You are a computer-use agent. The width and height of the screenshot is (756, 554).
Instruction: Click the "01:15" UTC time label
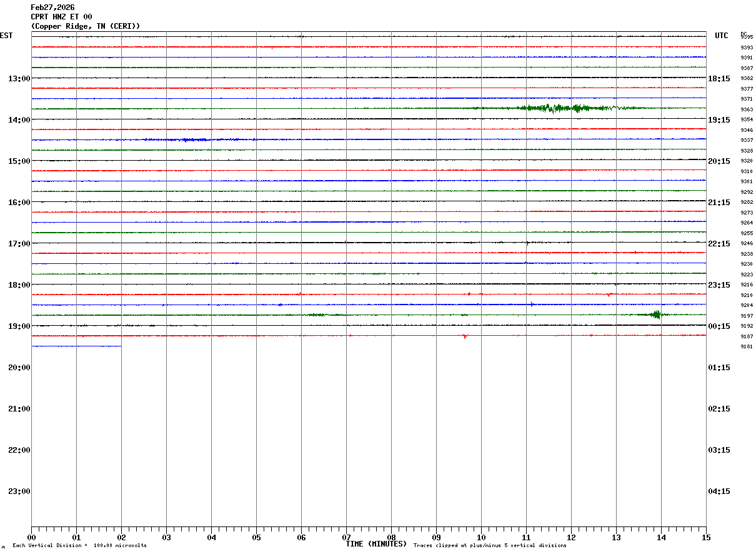719,368
